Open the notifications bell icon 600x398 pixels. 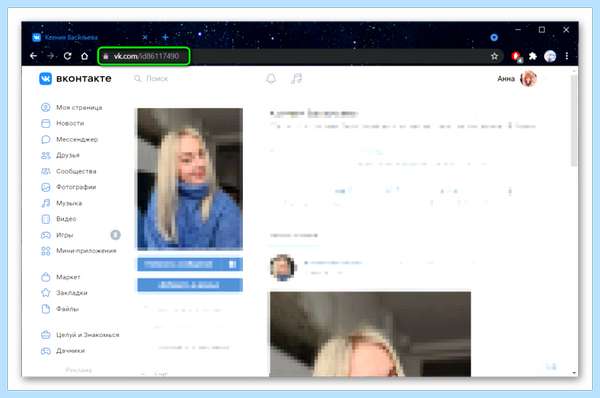pos(271,78)
